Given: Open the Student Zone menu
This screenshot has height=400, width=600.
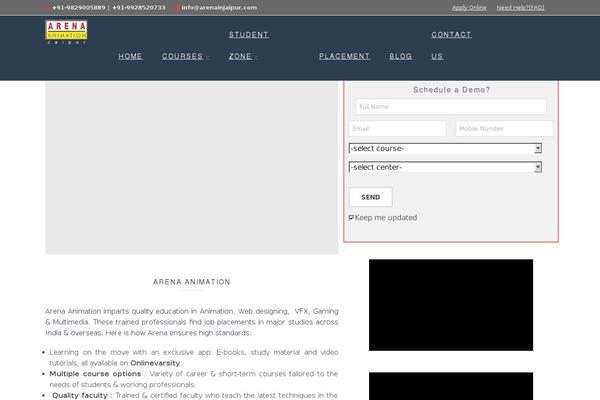Looking at the screenshot, I should coord(248,45).
